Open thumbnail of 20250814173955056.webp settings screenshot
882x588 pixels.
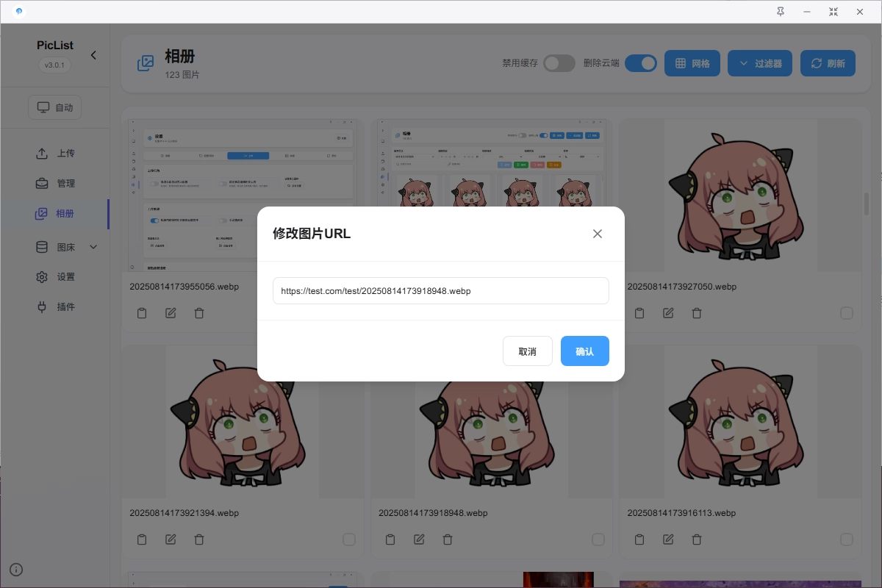click(x=242, y=196)
